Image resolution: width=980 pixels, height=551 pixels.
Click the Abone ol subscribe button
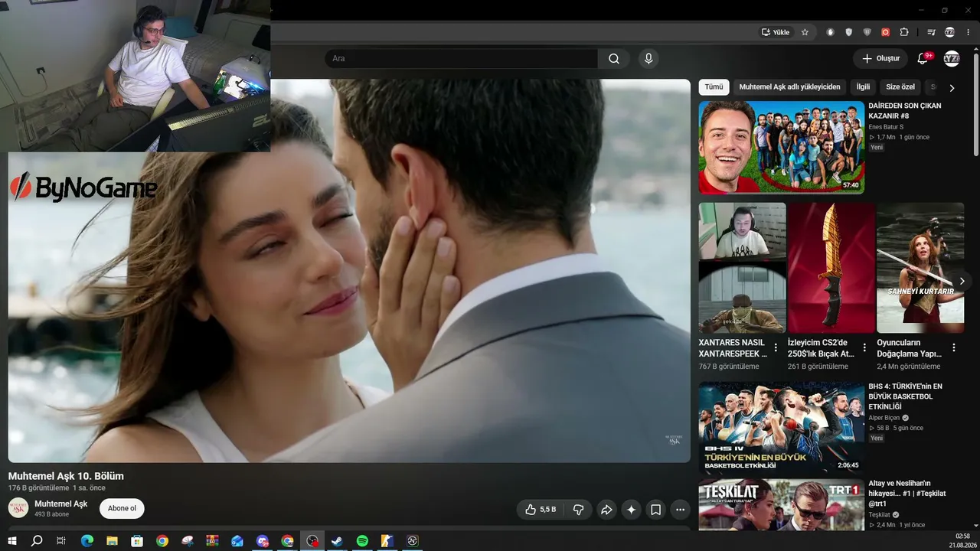(122, 508)
